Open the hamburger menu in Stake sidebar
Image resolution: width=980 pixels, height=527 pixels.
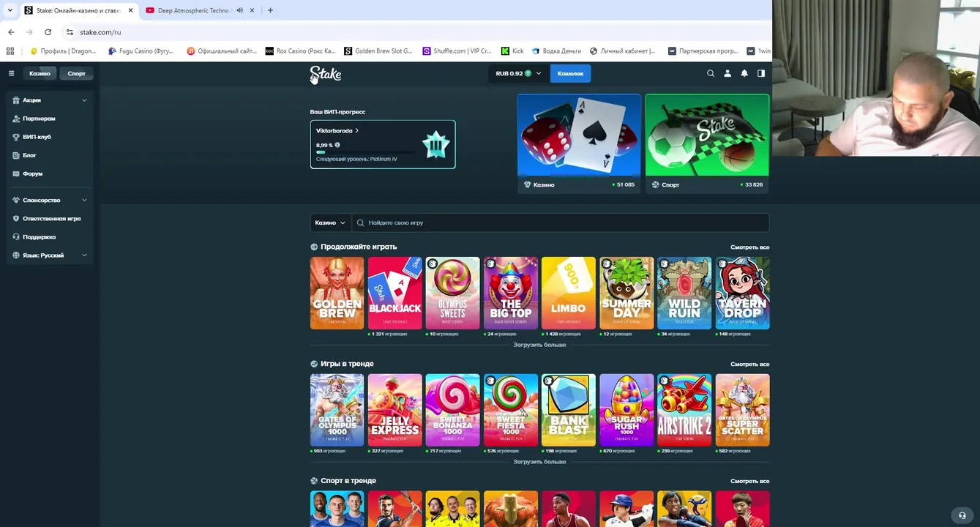pyautogui.click(x=11, y=73)
